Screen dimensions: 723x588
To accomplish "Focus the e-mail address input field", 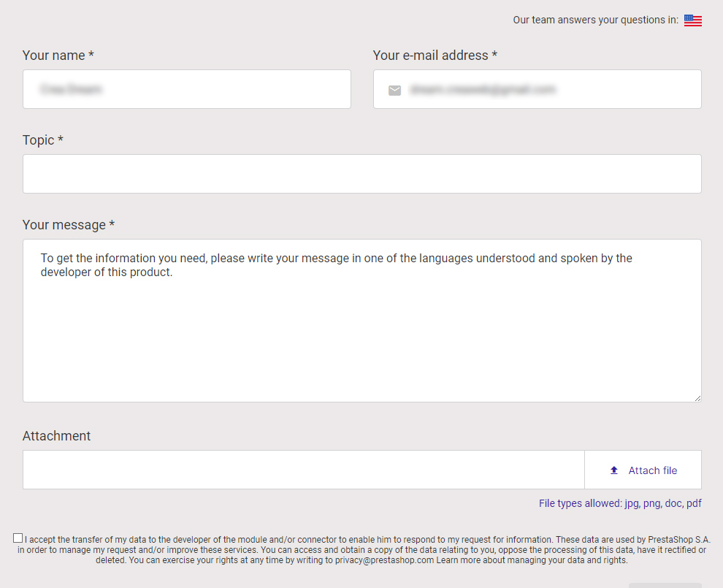I will (x=538, y=89).
